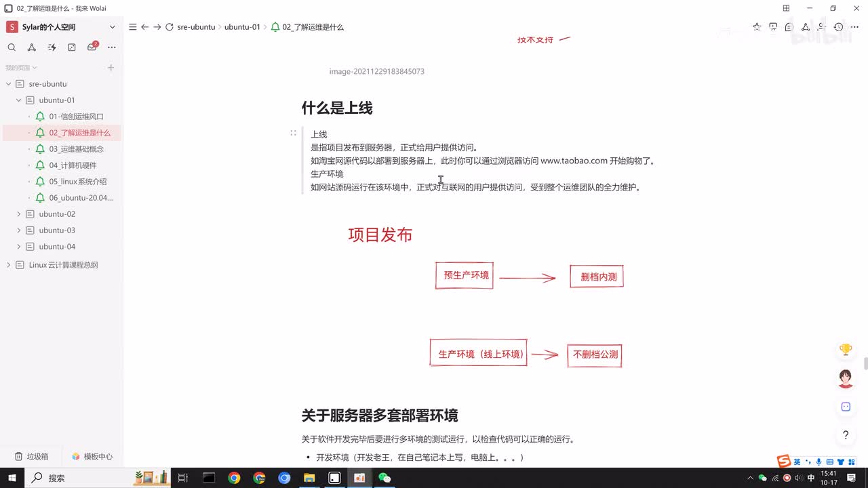Refresh the page with reload icon

coord(170,27)
